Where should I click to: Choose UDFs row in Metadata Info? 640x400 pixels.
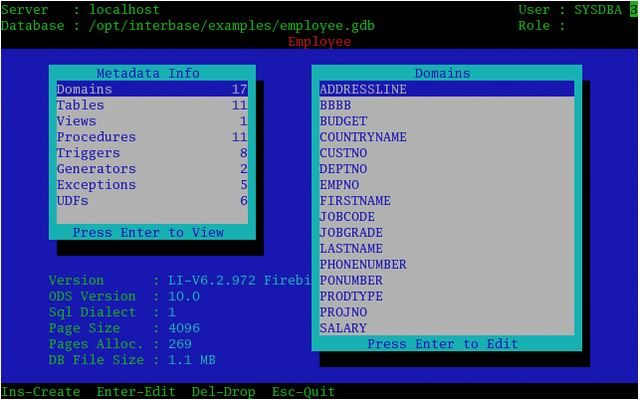152,200
